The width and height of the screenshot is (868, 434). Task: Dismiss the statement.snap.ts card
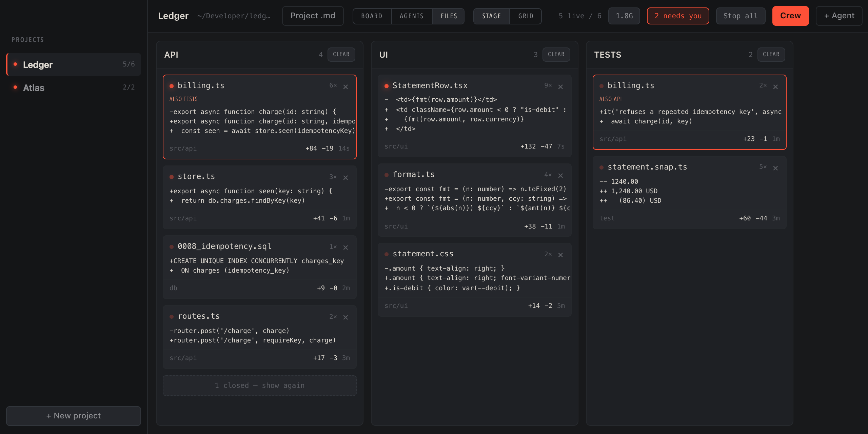(775, 168)
